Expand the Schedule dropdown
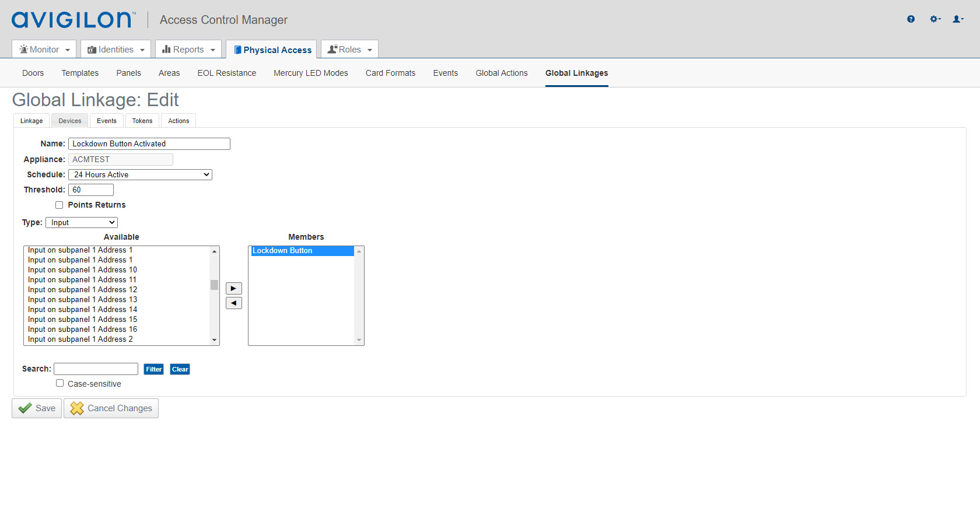Image resolution: width=980 pixels, height=529 pixels. (x=140, y=175)
